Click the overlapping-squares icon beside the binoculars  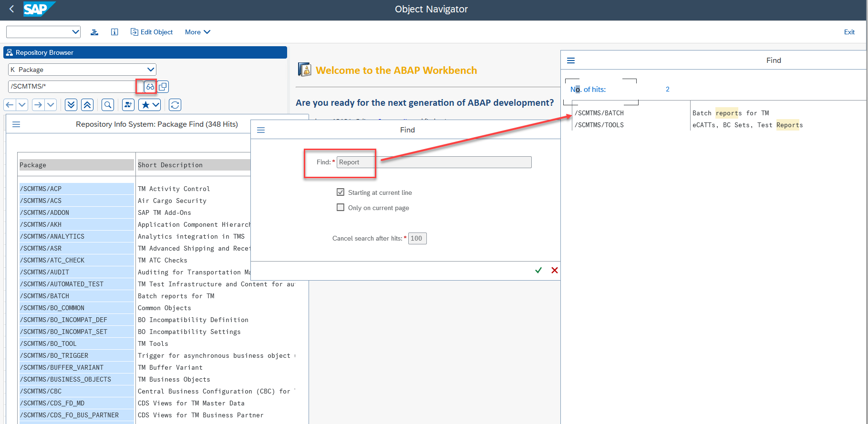pyautogui.click(x=163, y=87)
